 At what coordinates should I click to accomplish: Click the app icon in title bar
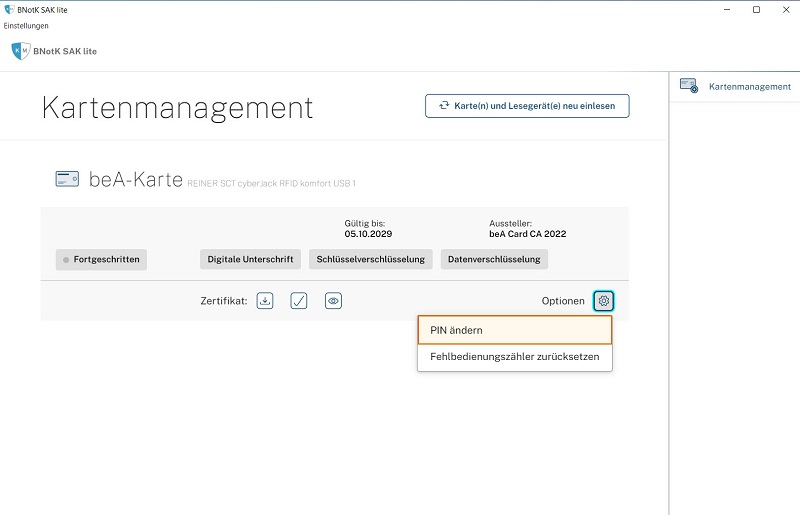tap(9, 9)
